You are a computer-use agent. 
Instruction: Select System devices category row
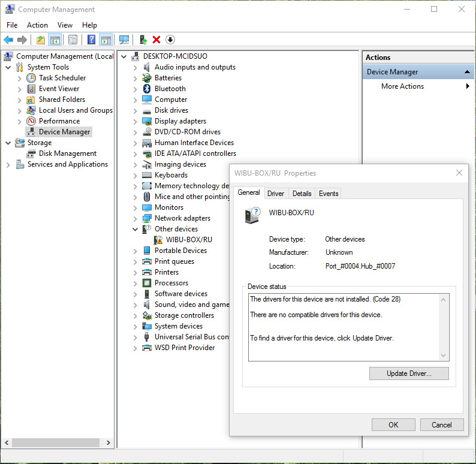(x=179, y=326)
